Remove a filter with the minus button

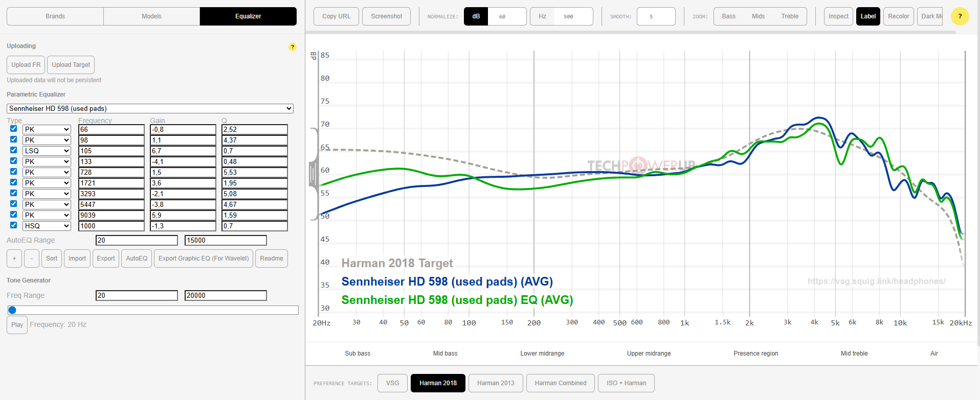[x=32, y=258]
